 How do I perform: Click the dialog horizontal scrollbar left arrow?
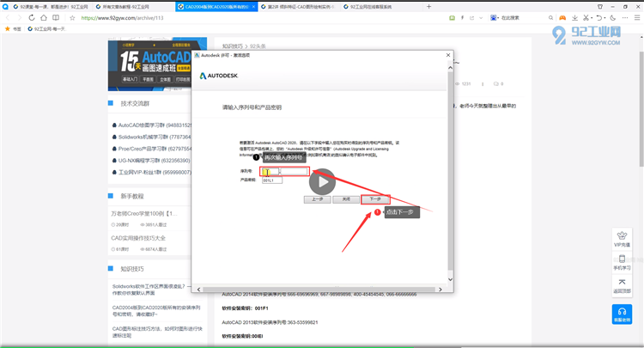[x=199, y=290]
